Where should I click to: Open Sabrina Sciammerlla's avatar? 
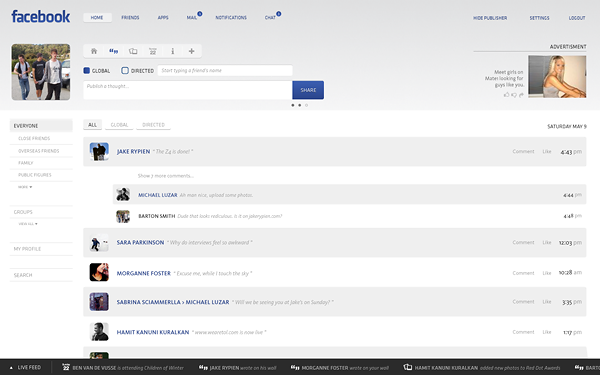pos(99,302)
